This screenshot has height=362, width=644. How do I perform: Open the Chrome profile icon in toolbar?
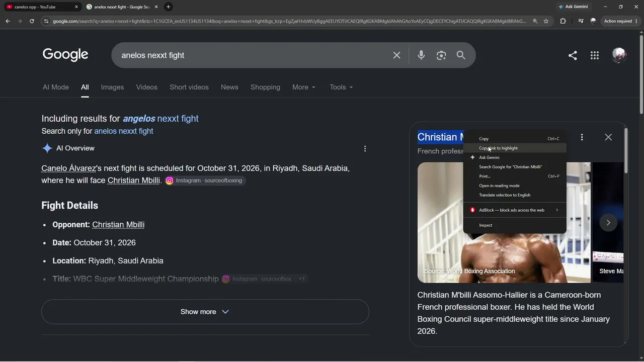coord(593,21)
